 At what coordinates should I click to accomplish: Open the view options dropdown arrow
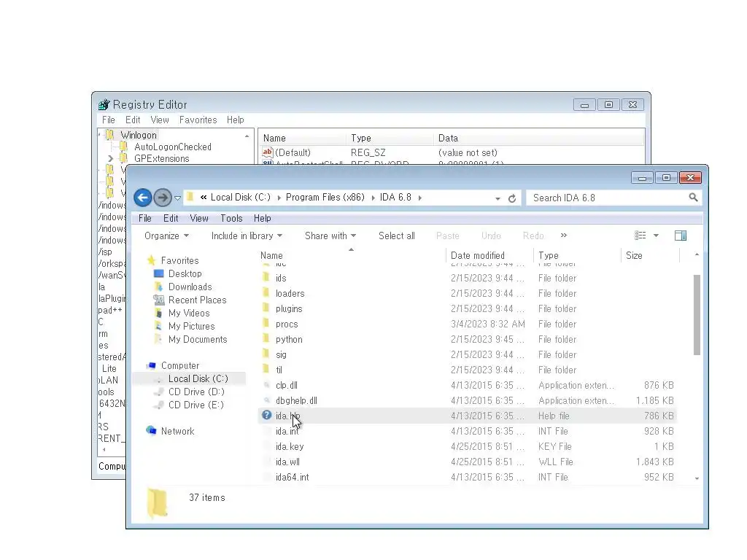tap(656, 236)
